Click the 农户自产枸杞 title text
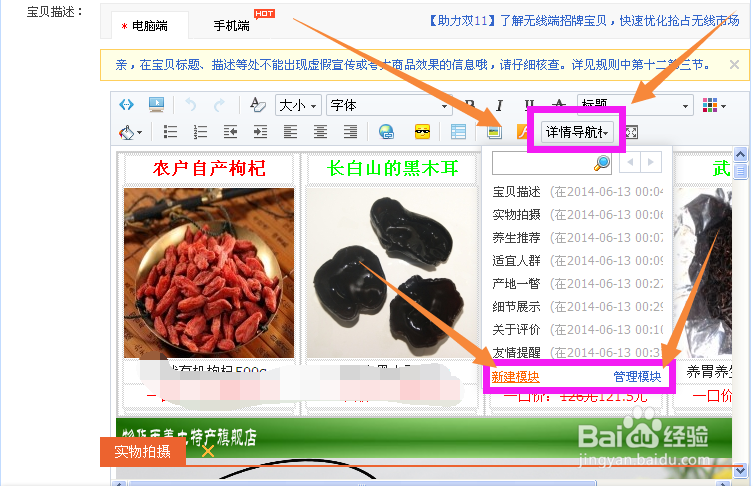 [x=209, y=169]
